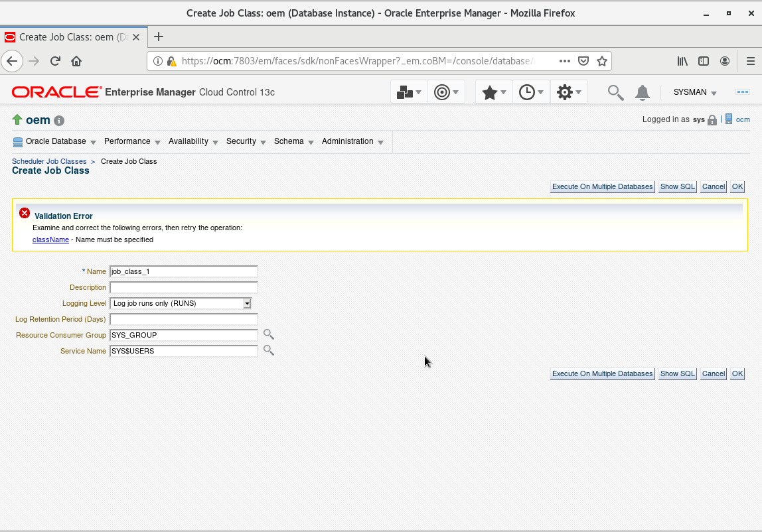762x532 pixels.
Task: Open a new browser tab
Action: [159, 37]
